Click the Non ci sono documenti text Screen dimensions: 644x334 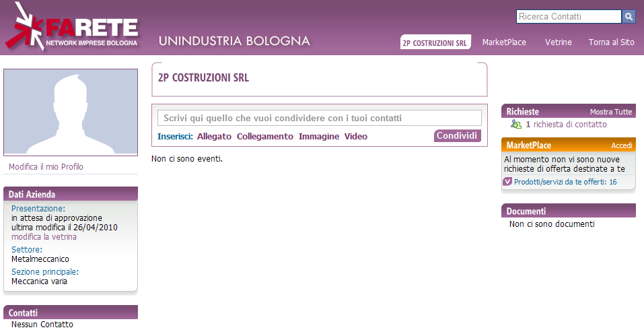(552, 224)
